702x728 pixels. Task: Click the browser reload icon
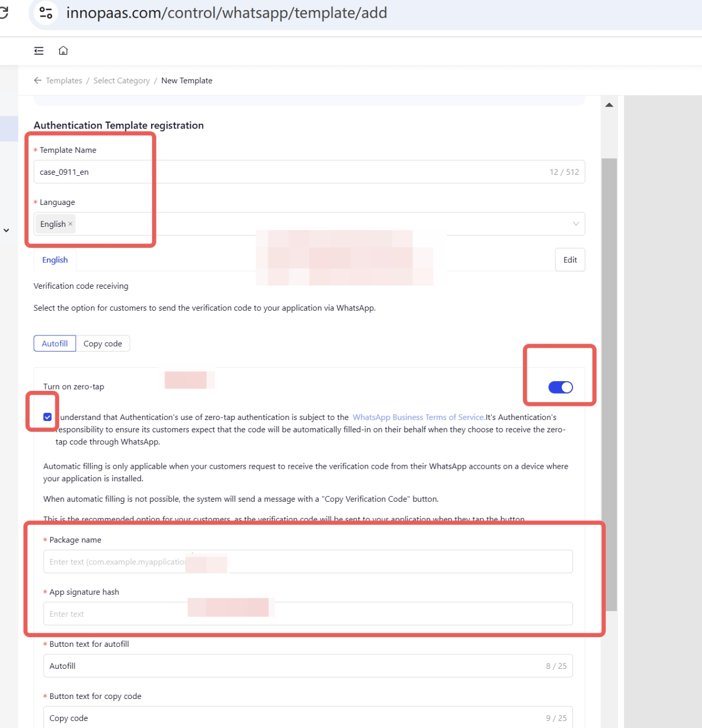[x=3, y=12]
